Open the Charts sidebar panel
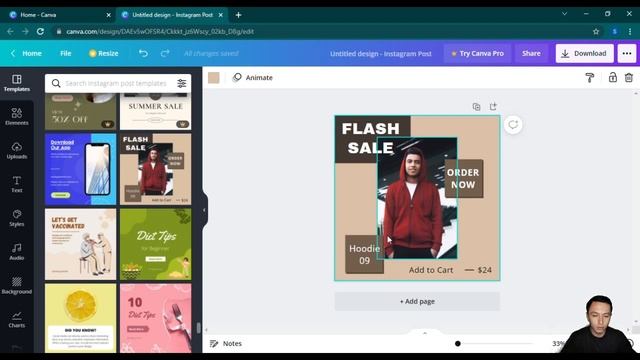Viewport: 640px width, 360px height. coord(17,319)
